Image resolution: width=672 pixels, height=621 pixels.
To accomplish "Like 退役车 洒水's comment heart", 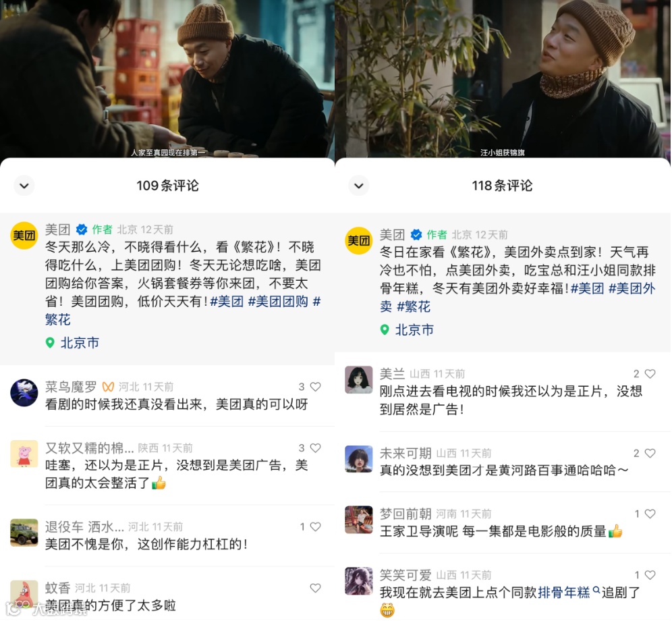I will tap(316, 526).
